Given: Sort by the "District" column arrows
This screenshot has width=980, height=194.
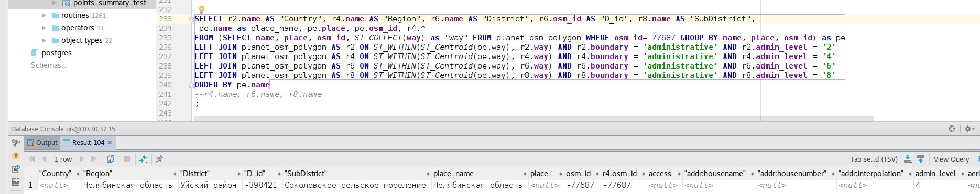Looking at the screenshot, I should coord(239,174).
